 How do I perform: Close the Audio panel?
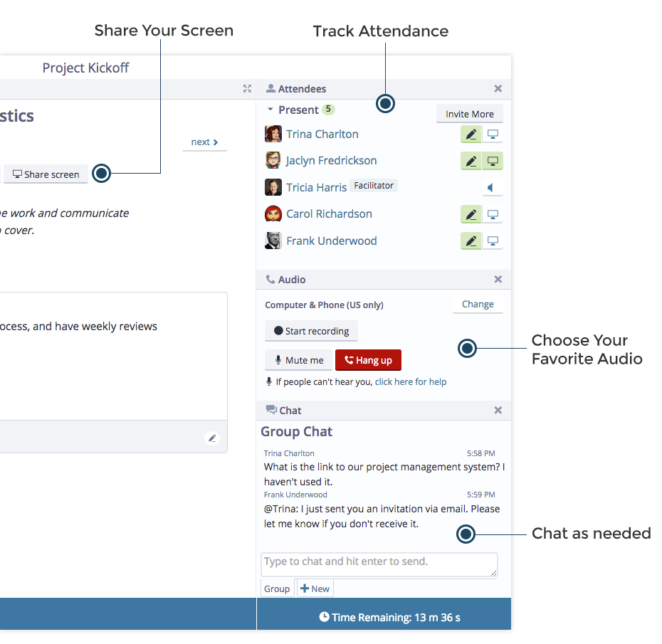498,279
